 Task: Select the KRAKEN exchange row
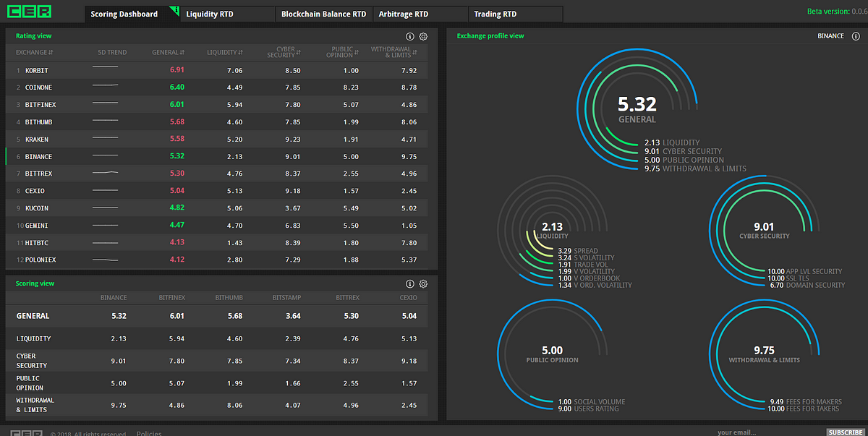click(217, 140)
